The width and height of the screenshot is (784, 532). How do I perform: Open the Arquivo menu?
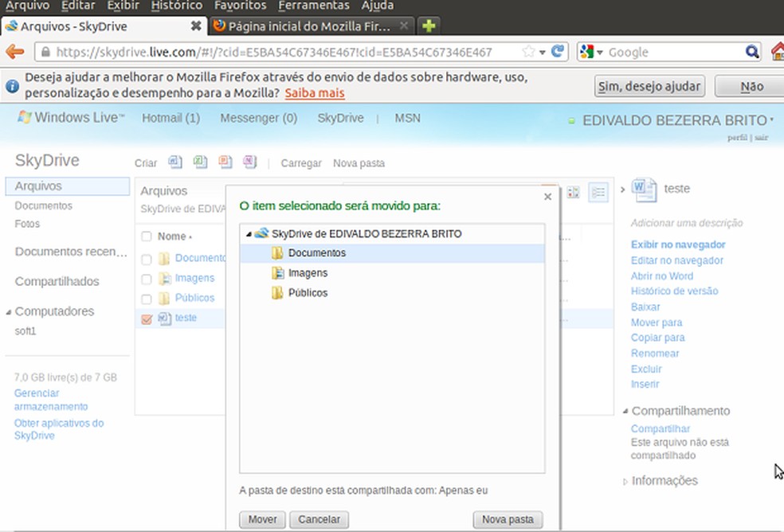click(28, 6)
